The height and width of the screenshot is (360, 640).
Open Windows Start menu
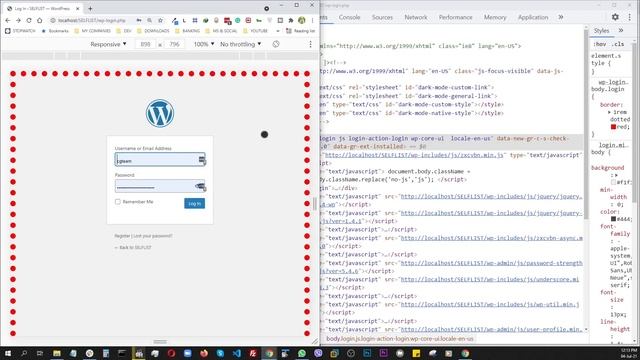pyautogui.click(x=8, y=353)
